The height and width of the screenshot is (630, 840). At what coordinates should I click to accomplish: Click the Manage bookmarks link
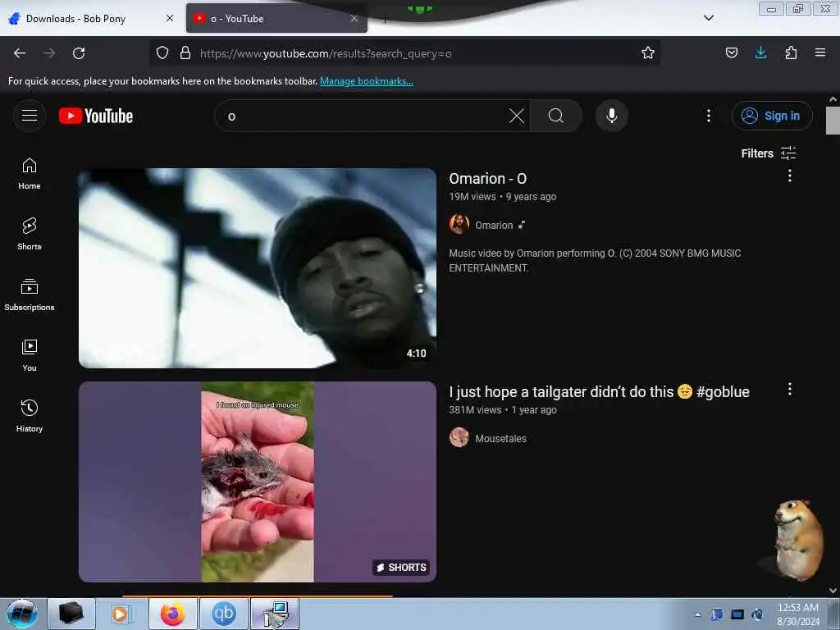tap(367, 81)
